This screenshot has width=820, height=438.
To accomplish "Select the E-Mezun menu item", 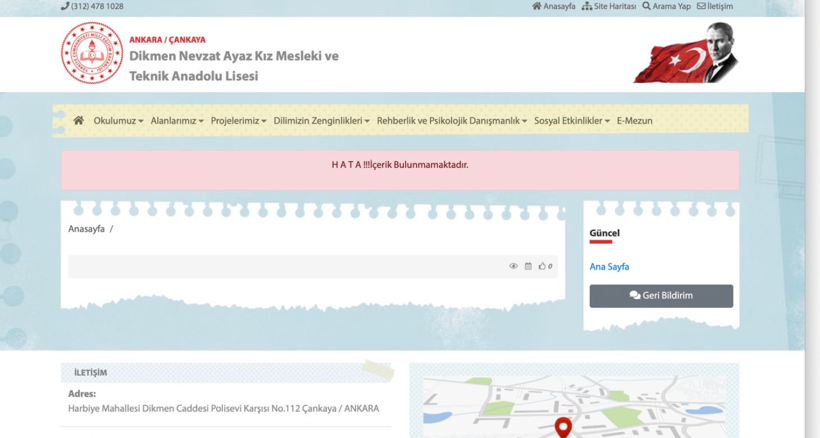I will [x=634, y=121].
